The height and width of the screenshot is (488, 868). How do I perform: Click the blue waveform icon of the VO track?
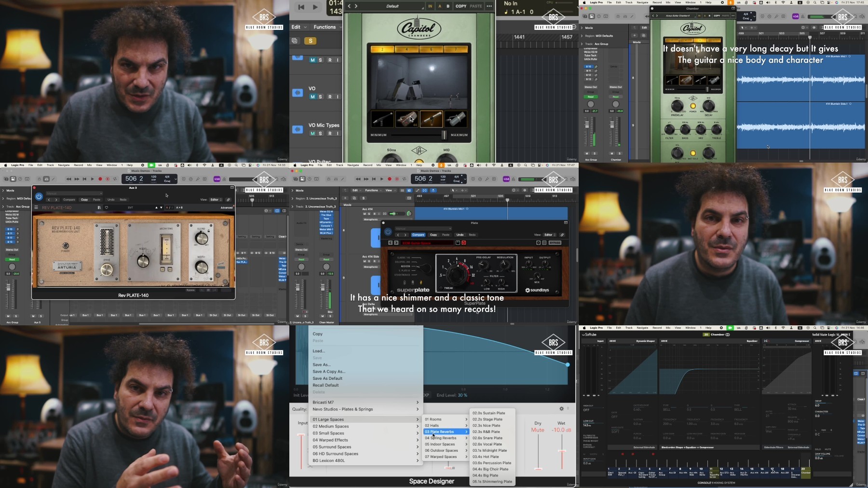coord(298,93)
